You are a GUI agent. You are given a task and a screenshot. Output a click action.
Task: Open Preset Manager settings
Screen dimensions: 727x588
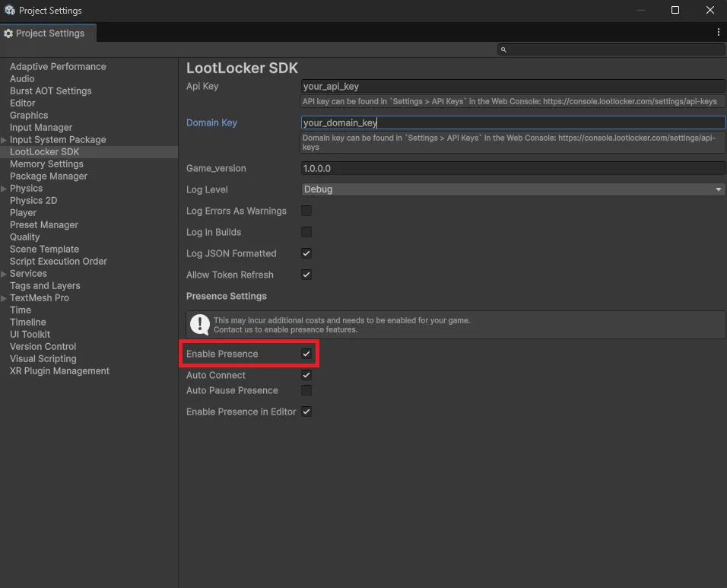[44, 225]
